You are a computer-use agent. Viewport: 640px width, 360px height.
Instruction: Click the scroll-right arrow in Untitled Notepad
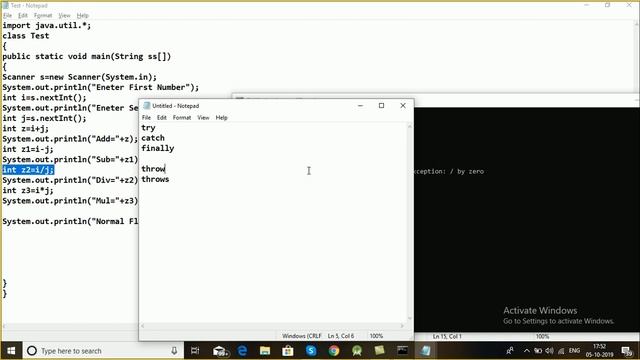pyautogui.click(x=402, y=326)
